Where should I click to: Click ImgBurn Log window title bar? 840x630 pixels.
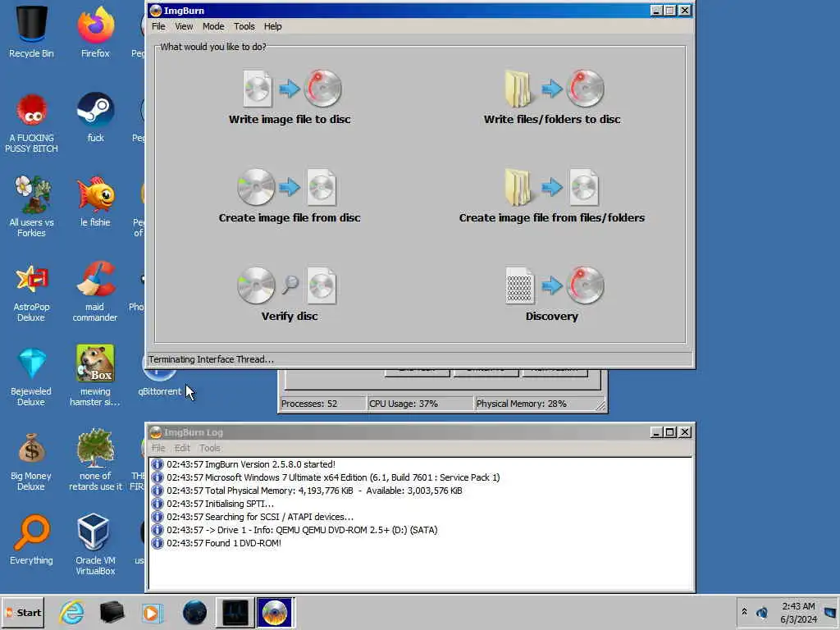tap(420, 432)
